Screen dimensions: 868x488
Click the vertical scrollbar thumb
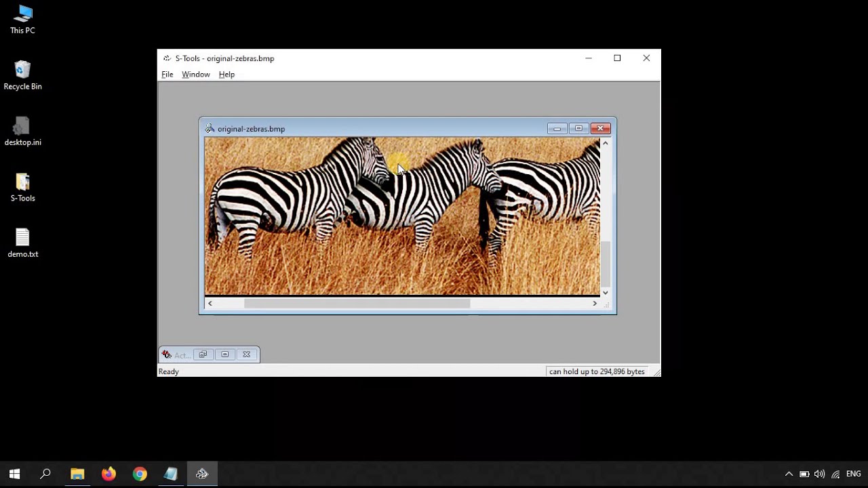(606, 264)
